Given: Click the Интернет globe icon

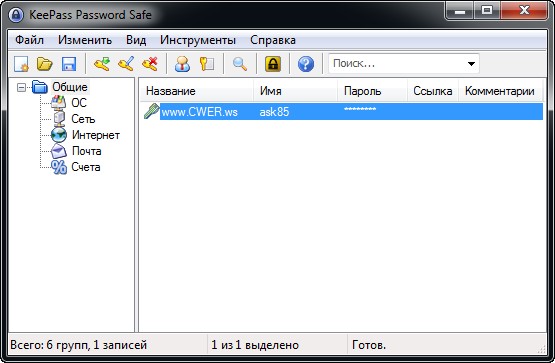Looking at the screenshot, I should pyautogui.click(x=59, y=135).
